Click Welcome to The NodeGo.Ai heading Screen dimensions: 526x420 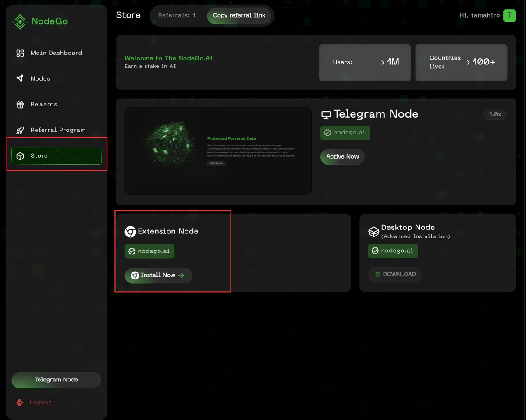169,58
